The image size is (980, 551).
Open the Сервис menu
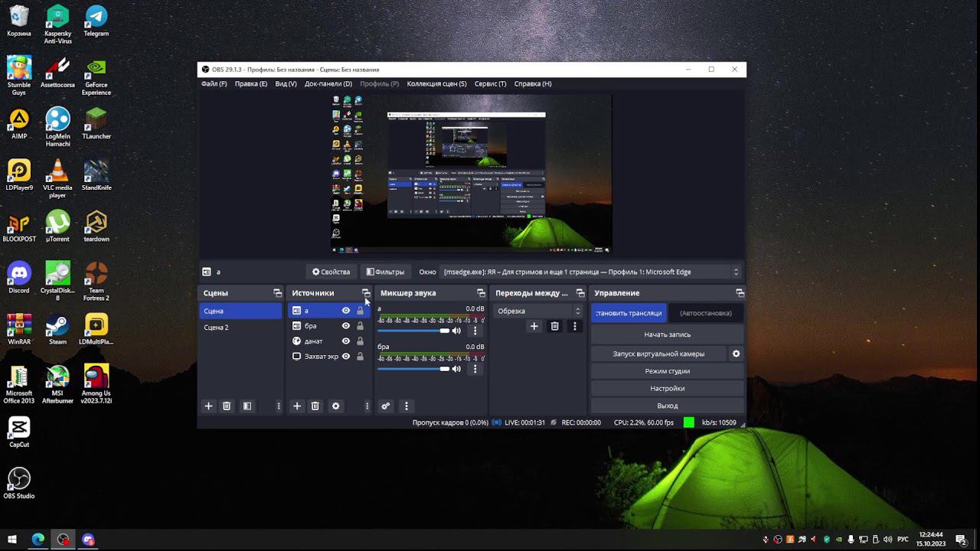pos(491,84)
